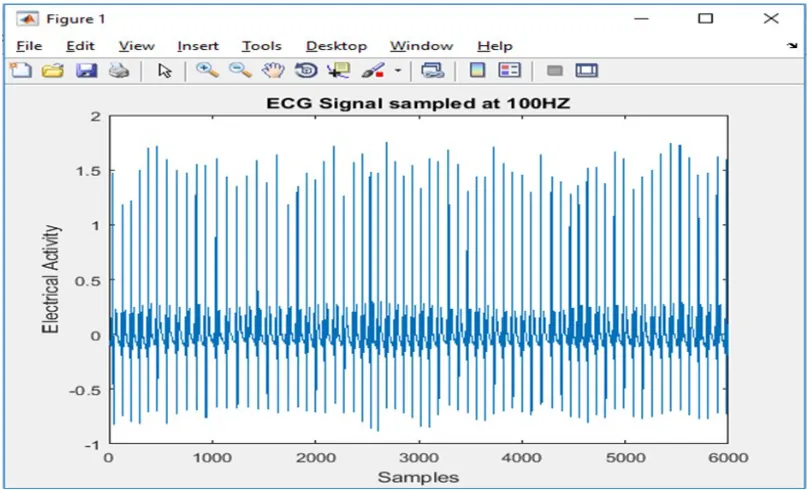Click the 'Samples' x-axis label
This screenshot has height=490, width=812.
click(x=418, y=477)
